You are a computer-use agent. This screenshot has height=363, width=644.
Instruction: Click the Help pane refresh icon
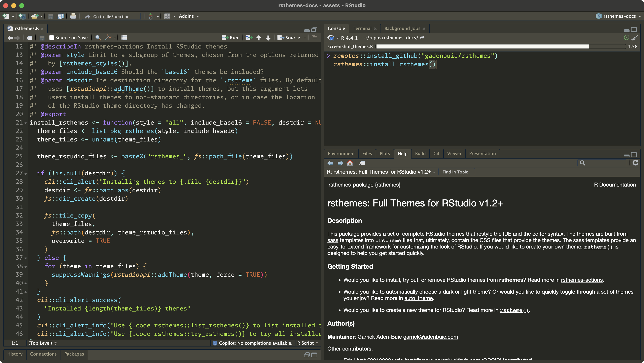click(635, 163)
